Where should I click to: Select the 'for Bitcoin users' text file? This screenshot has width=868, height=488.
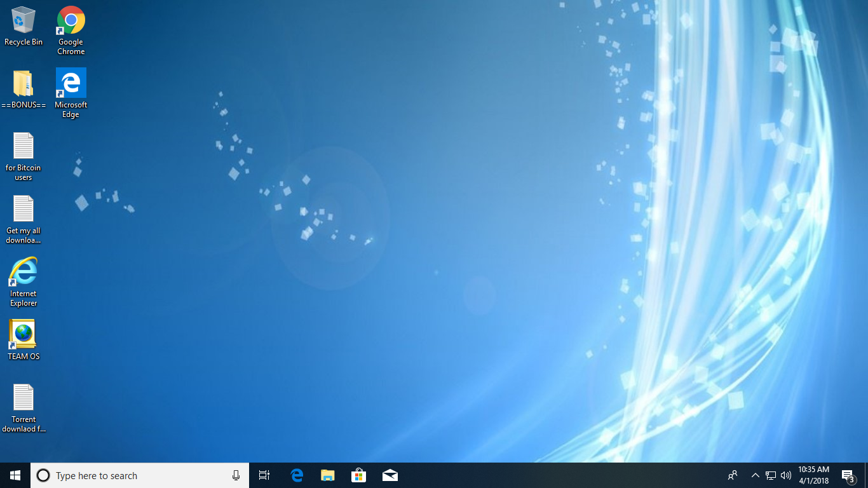click(24, 156)
